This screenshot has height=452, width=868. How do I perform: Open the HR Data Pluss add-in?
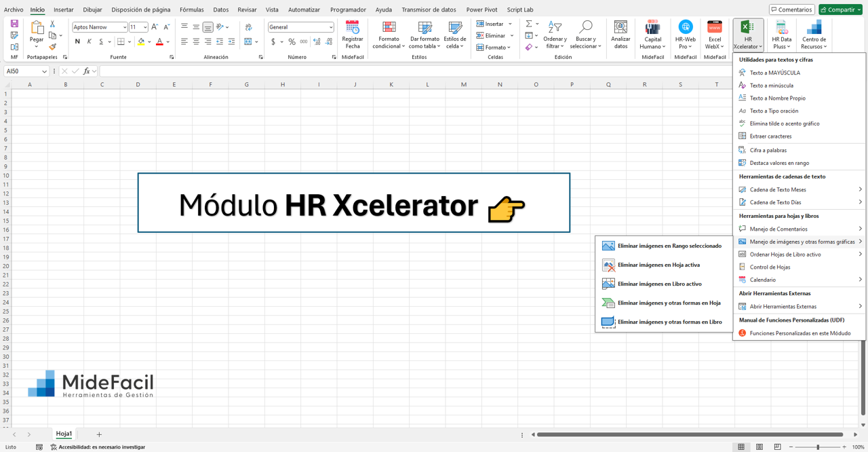781,35
